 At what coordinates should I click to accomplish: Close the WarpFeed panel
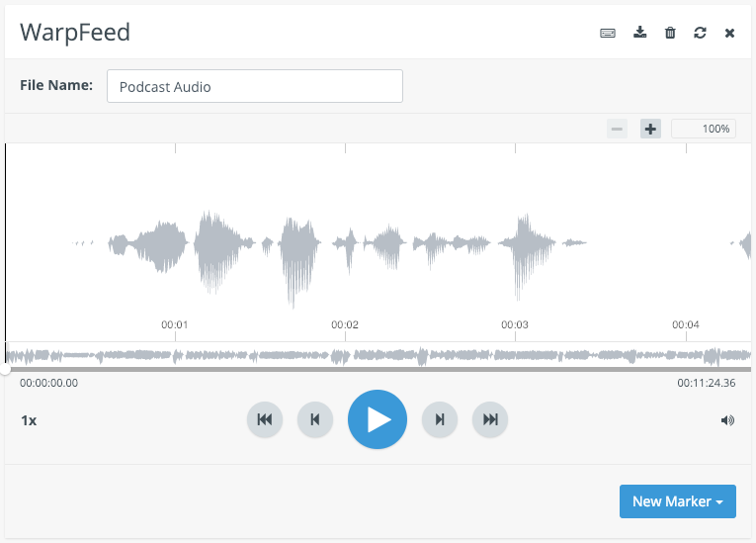pyautogui.click(x=729, y=33)
